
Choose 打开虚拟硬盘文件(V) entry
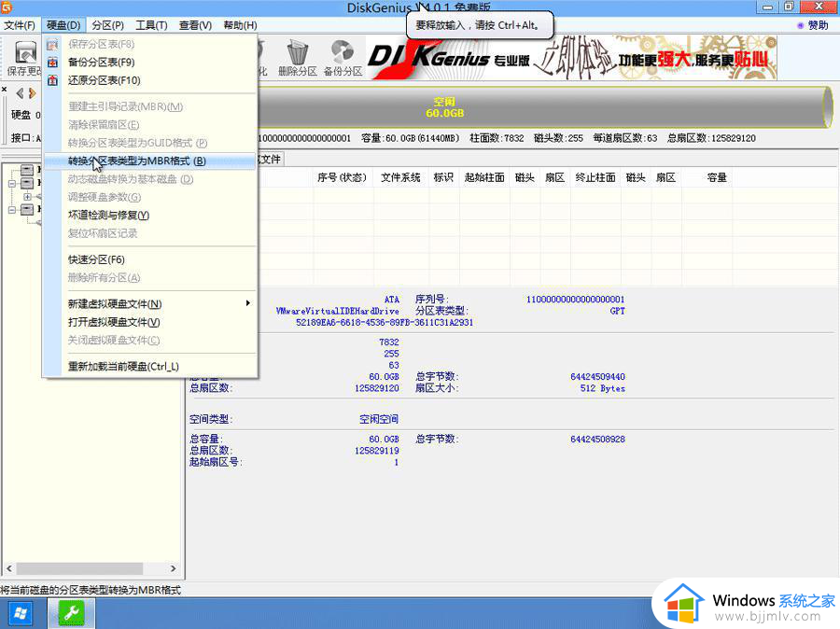pyautogui.click(x=149, y=322)
